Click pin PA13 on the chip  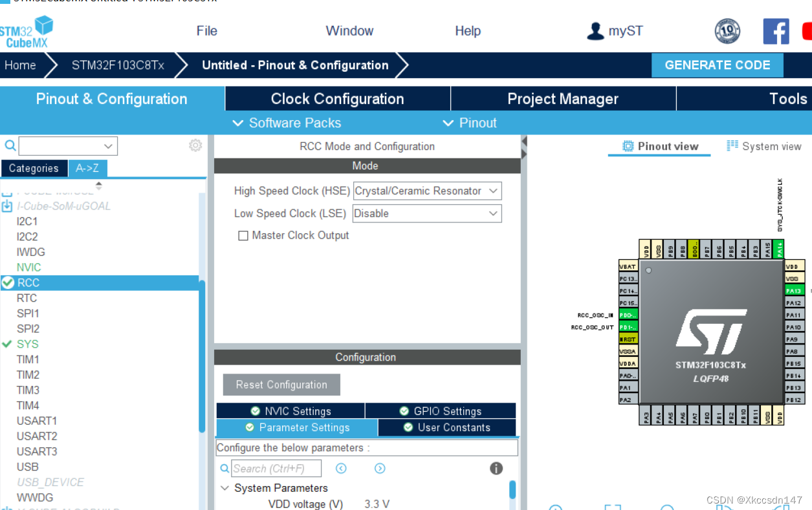(x=795, y=290)
